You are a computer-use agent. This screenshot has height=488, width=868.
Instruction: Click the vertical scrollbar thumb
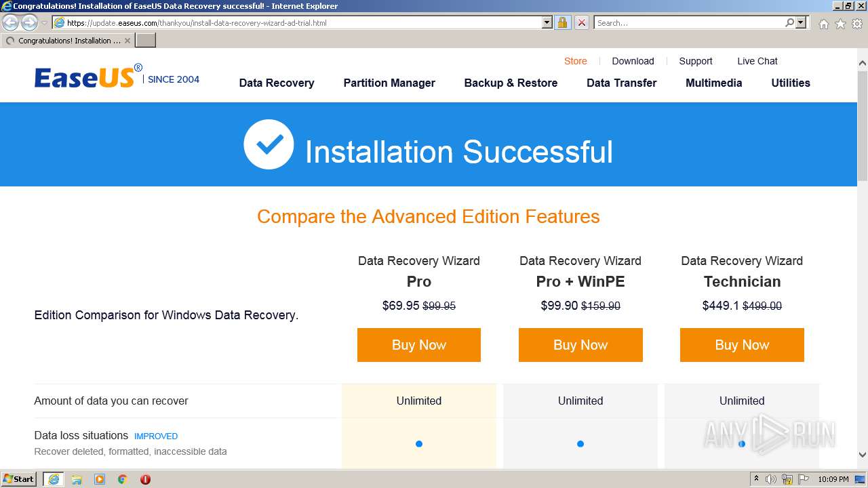point(863,125)
